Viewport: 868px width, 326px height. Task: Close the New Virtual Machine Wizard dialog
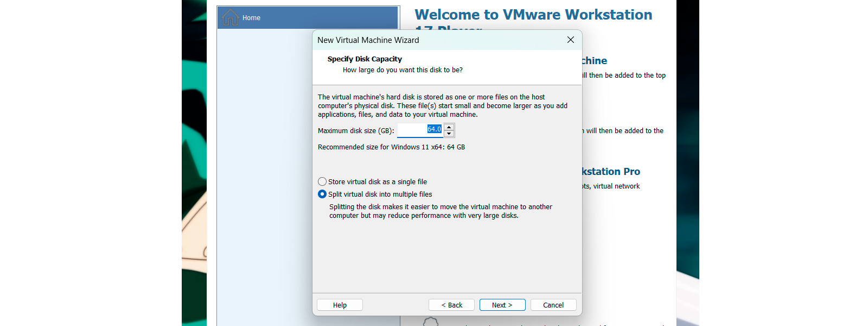(x=571, y=40)
